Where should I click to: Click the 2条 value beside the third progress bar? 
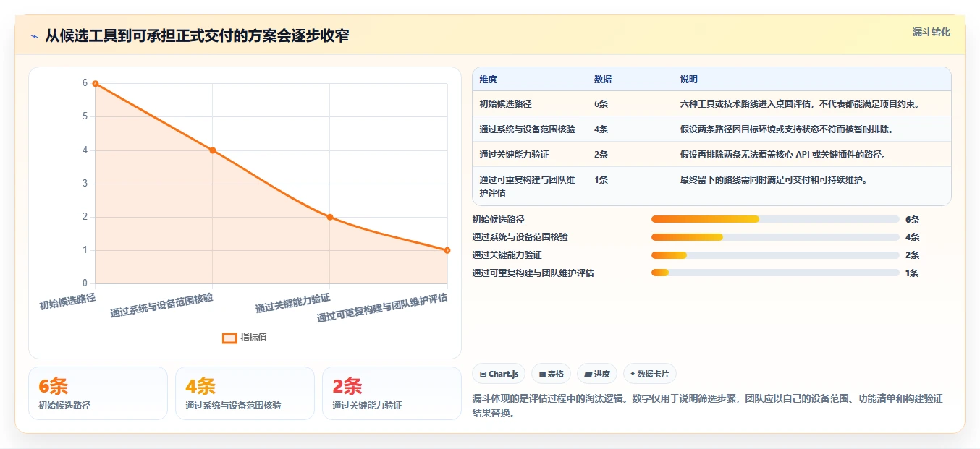pyautogui.click(x=913, y=255)
